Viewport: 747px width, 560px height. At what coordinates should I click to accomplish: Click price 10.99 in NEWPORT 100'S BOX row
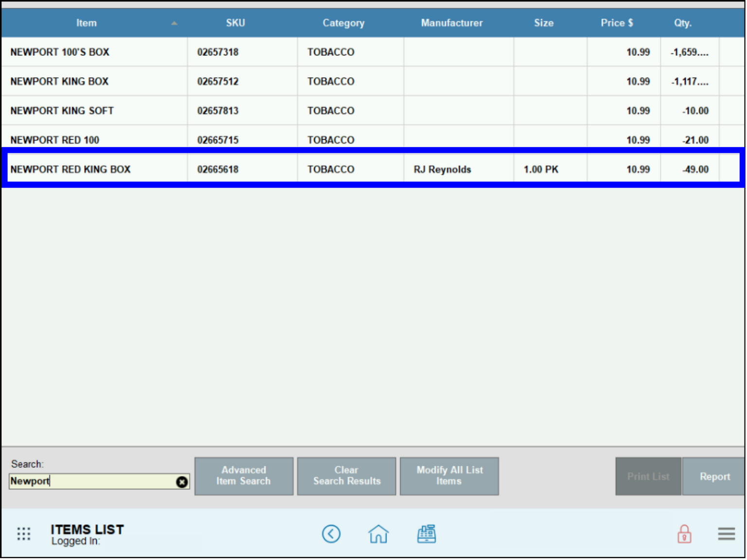[x=638, y=52]
